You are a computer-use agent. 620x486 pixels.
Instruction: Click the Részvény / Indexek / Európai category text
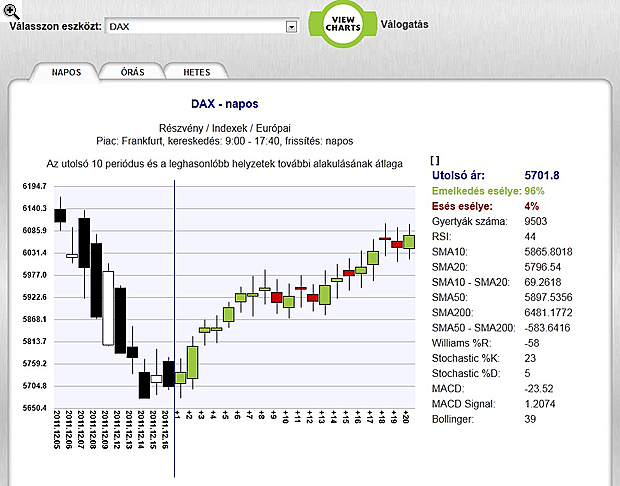[x=225, y=128]
